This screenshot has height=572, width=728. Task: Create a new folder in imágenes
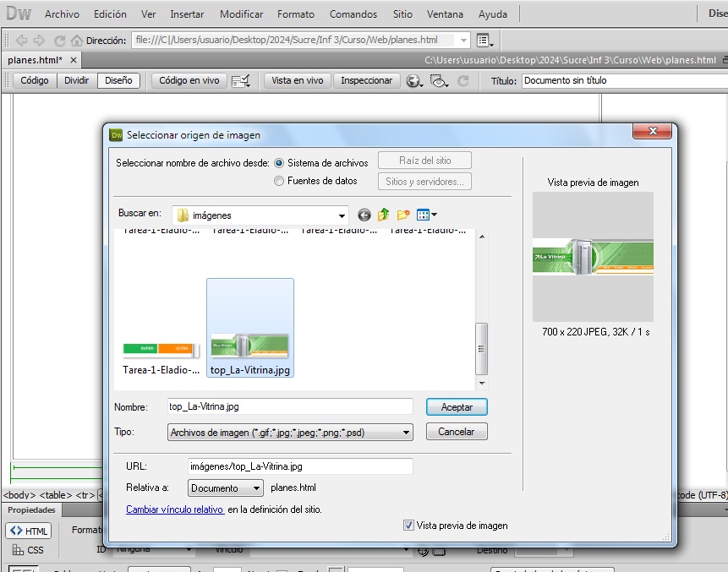click(402, 215)
